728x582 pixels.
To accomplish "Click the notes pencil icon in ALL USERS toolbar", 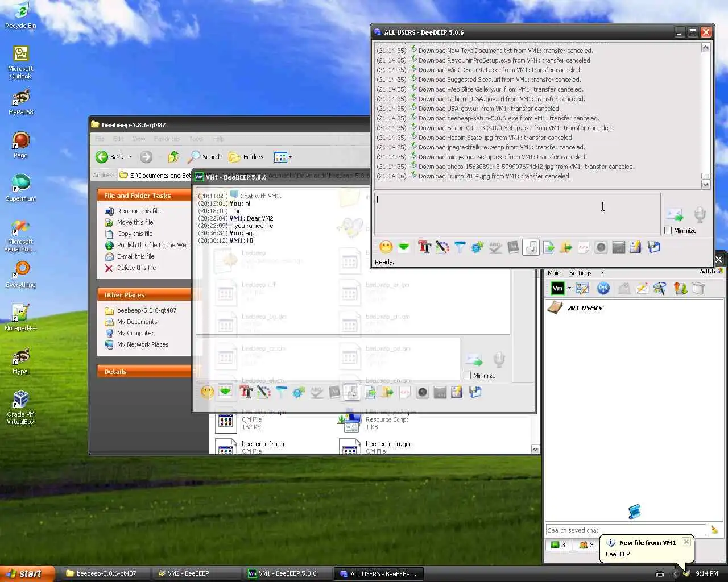I will click(x=636, y=247).
